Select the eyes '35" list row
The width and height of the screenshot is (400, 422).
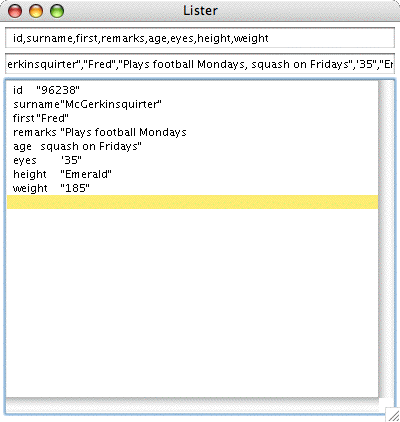pyautogui.click(x=192, y=160)
